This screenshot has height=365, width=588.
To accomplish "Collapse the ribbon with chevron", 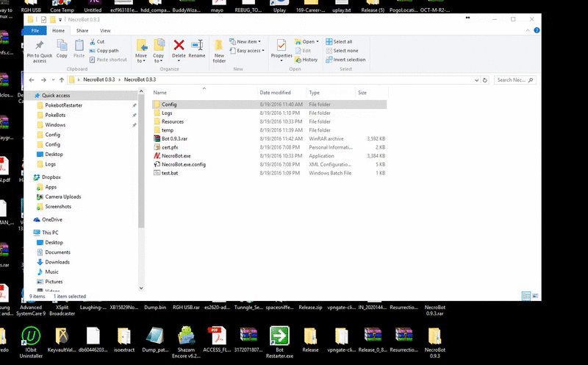I will (x=528, y=30).
